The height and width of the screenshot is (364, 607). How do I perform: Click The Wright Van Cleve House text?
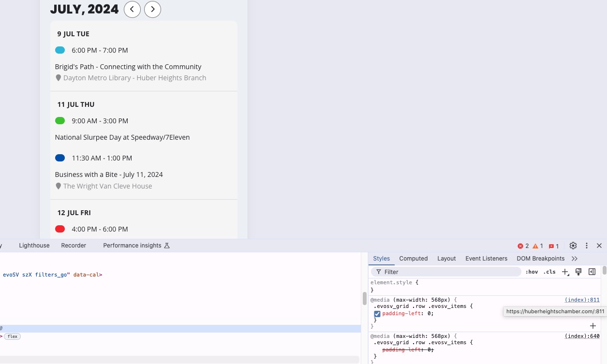pos(108,186)
